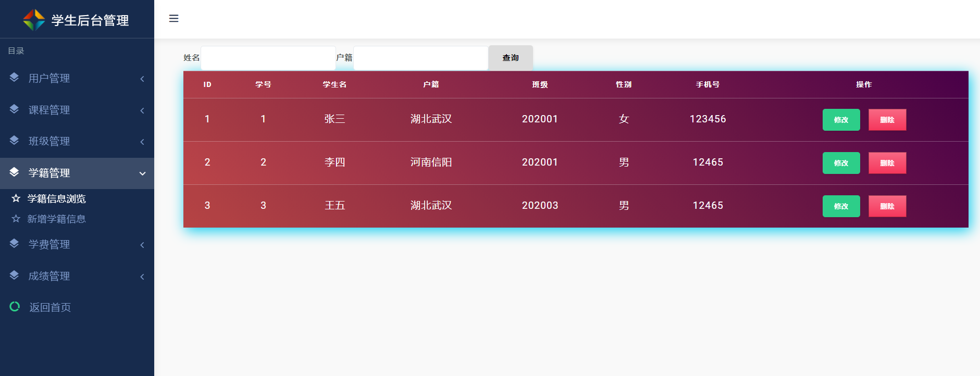Expand the 课程管理 chevron arrow
The image size is (980, 376).
pyautogui.click(x=142, y=110)
